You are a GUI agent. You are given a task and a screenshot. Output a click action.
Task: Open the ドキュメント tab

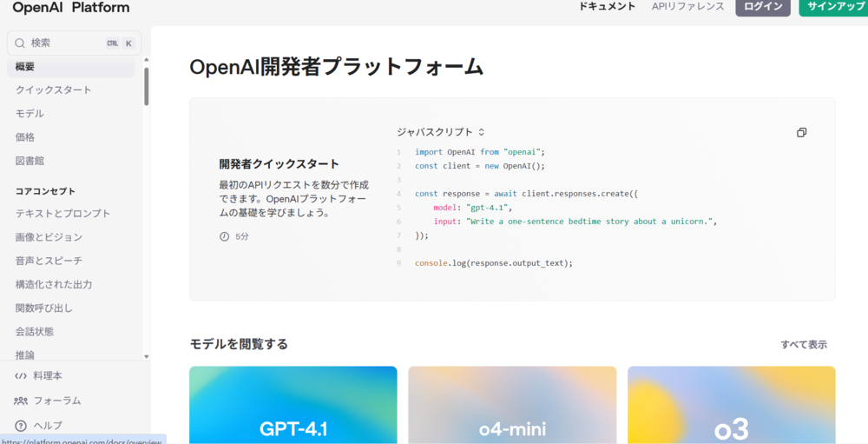tap(608, 7)
